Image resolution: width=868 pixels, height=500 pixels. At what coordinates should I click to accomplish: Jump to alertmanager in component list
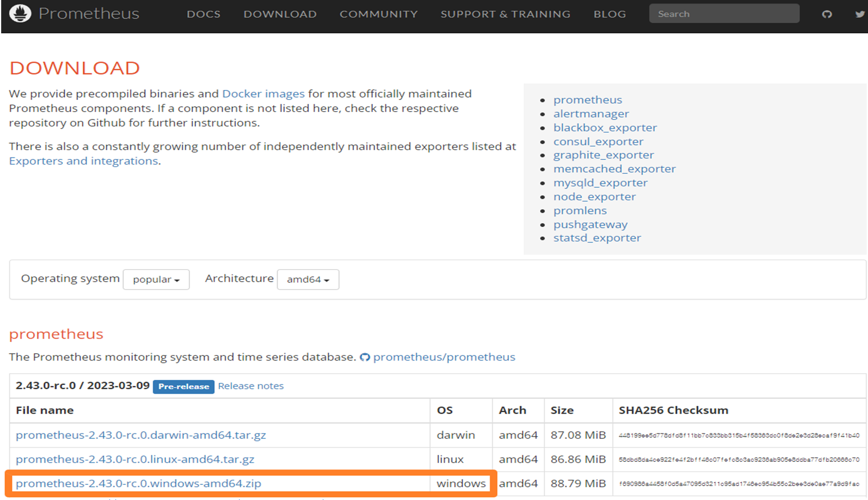pos(591,114)
